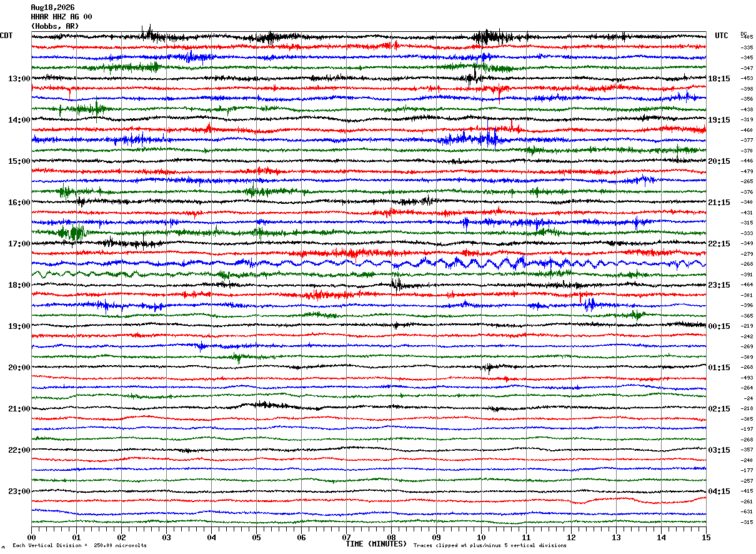Click minute axis tick label 07
The height and width of the screenshot is (554, 756).
tap(346, 538)
